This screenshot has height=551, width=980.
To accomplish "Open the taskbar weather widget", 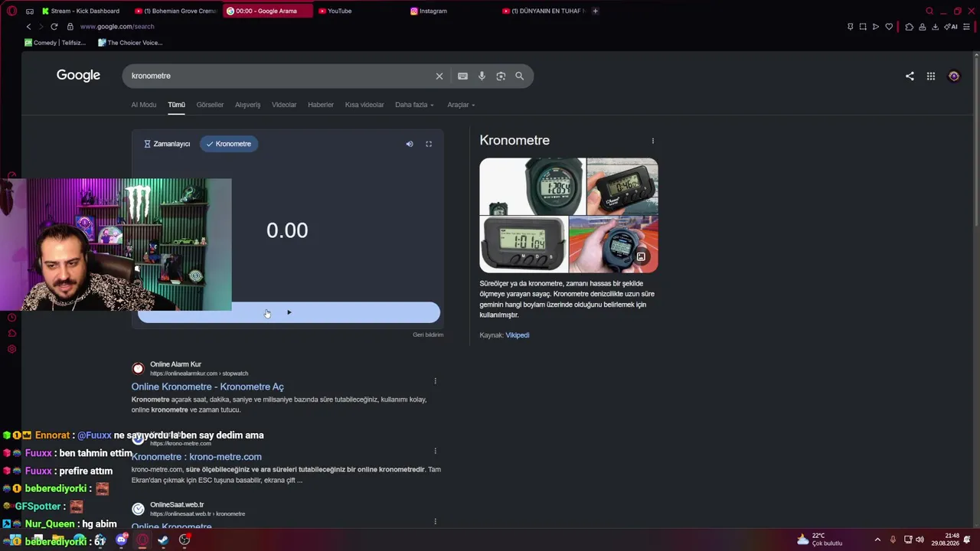I will pyautogui.click(x=820, y=540).
